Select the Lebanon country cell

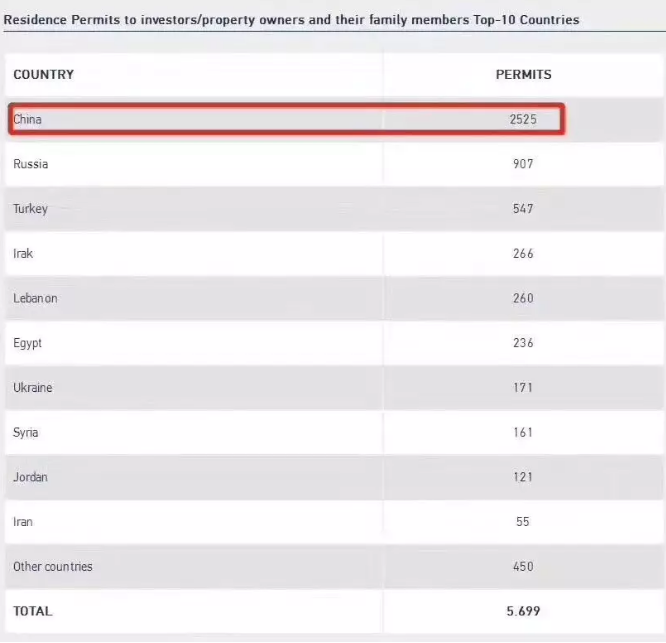36,298
